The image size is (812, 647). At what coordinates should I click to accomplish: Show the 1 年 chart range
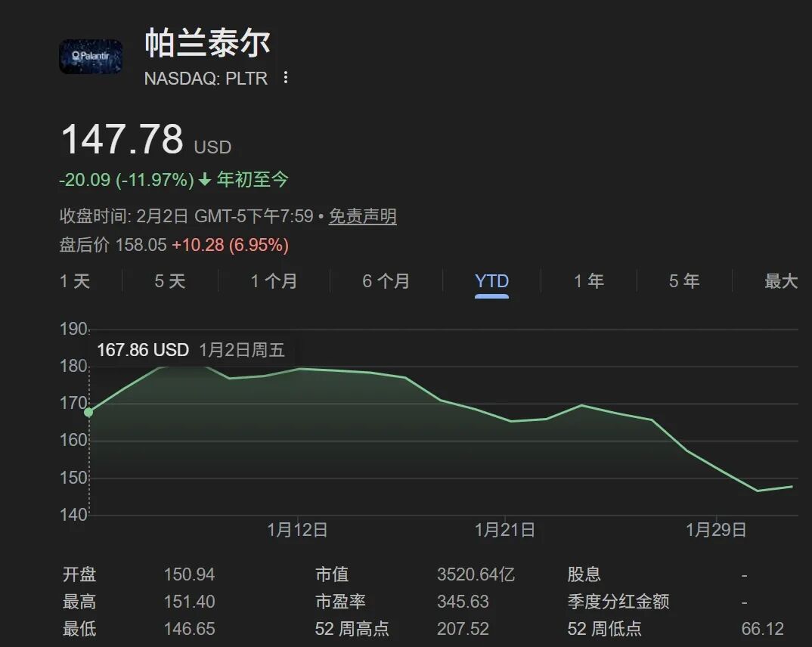tap(589, 281)
